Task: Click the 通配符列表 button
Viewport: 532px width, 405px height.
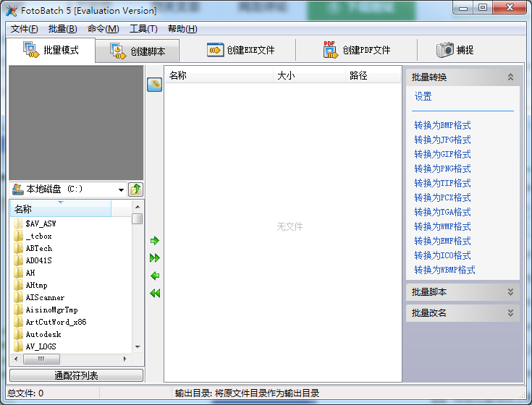Action: point(76,375)
